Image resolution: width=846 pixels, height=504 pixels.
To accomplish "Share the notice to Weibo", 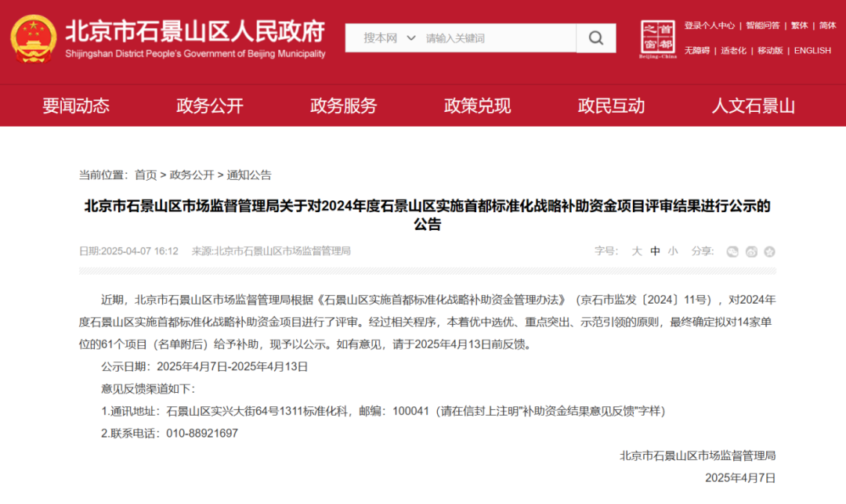I will click(x=750, y=252).
